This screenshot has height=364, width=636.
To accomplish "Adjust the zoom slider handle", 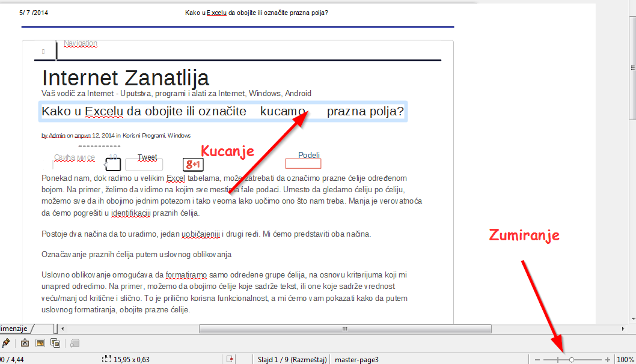I will tap(572, 360).
